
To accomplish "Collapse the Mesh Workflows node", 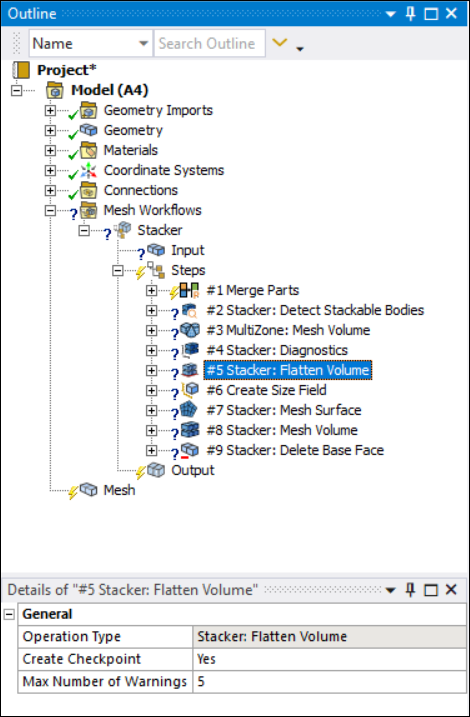I will 50,210.
